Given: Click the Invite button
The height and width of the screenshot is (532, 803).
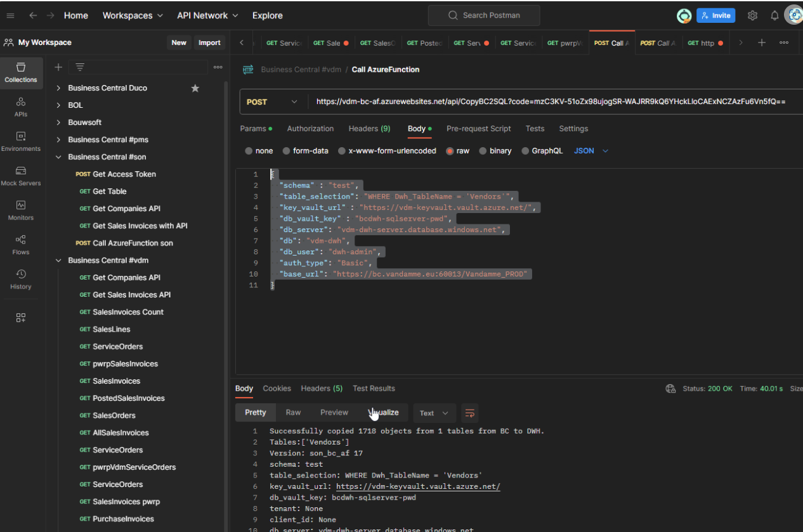Looking at the screenshot, I should tap(715, 15).
